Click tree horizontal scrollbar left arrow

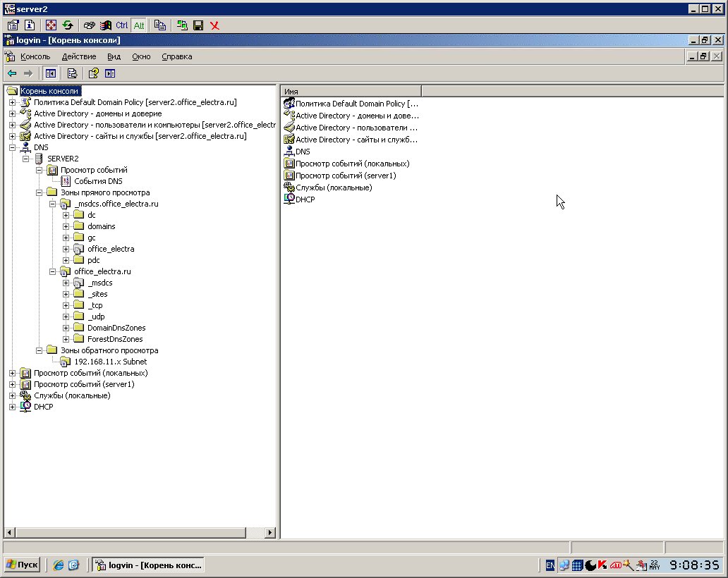point(9,533)
